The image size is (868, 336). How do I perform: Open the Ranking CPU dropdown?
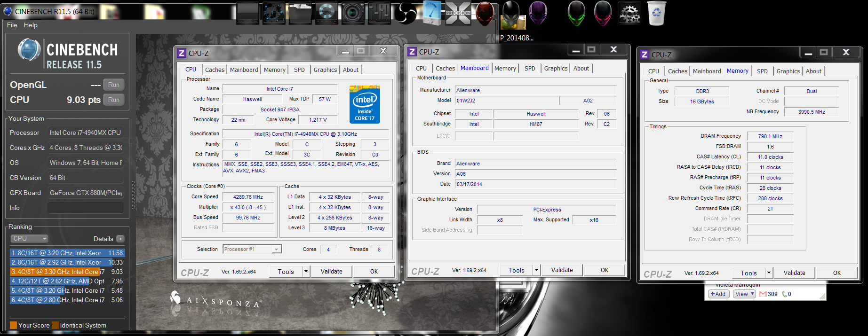pos(29,238)
